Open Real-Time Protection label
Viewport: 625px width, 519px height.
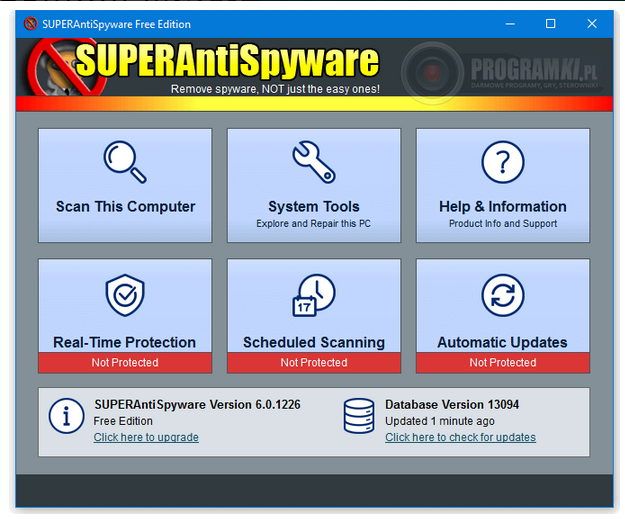125,342
